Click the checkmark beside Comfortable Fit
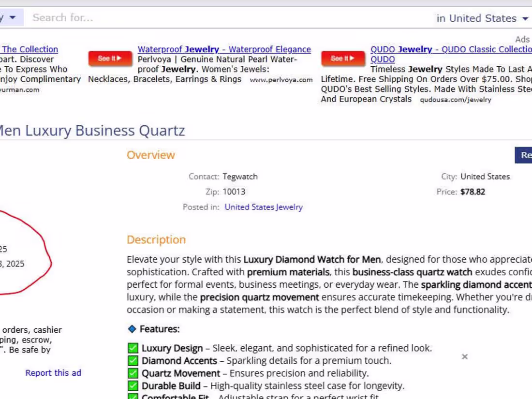 click(x=133, y=397)
